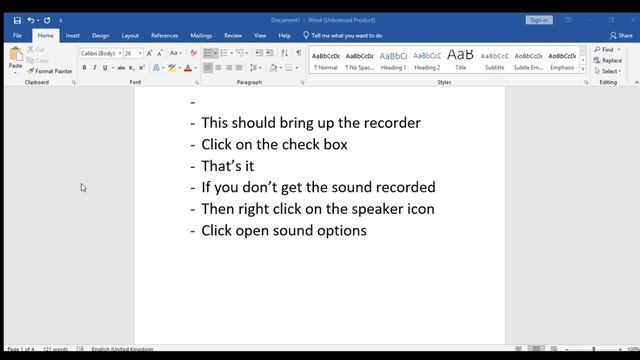
Task: Apply the Heading 1 style
Action: [393, 60]
